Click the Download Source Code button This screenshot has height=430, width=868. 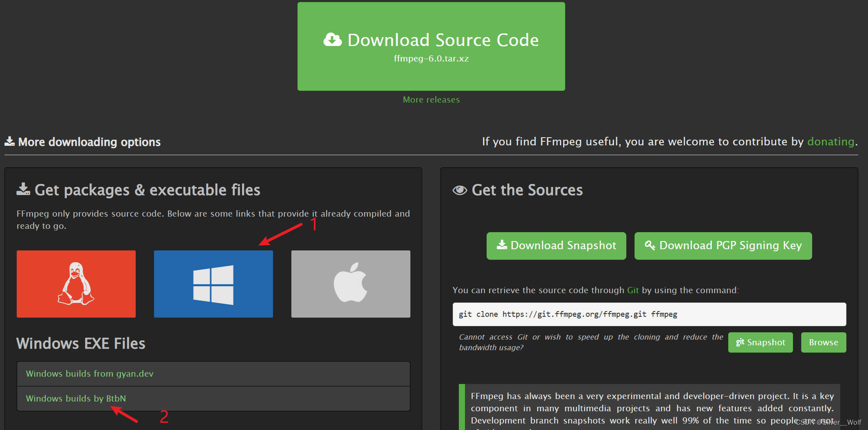(431, 46)
